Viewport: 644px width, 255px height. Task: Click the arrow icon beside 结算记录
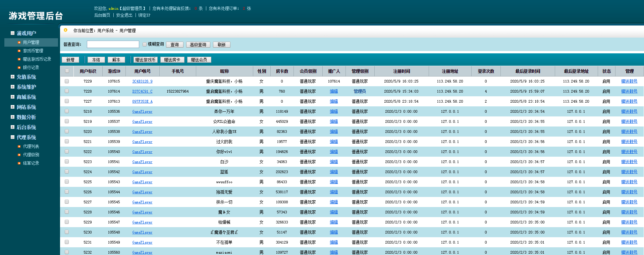tap(19, 163)
